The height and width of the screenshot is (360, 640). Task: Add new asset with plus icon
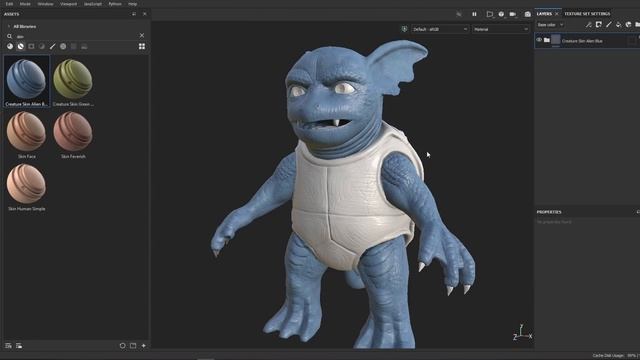pos(144,346)
